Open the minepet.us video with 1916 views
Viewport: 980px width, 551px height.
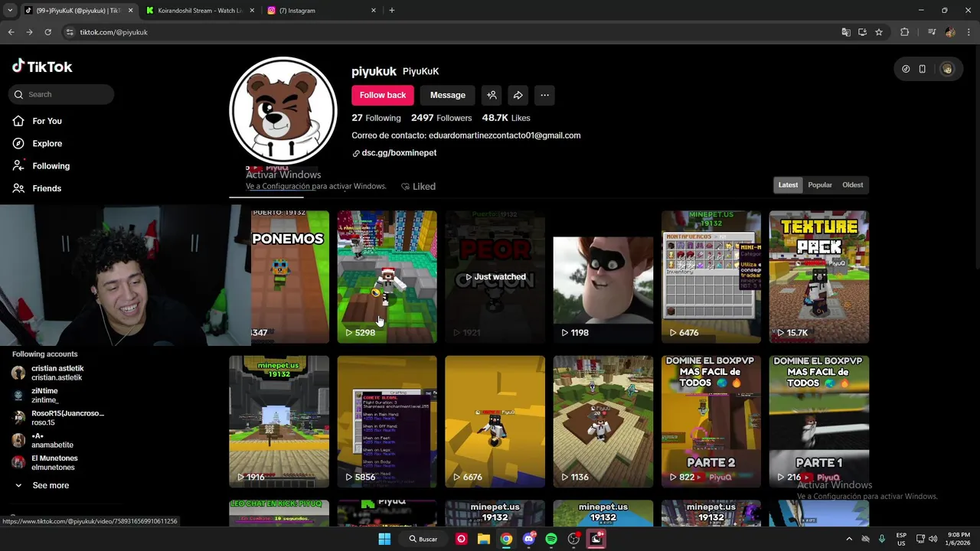pos(279,421)
